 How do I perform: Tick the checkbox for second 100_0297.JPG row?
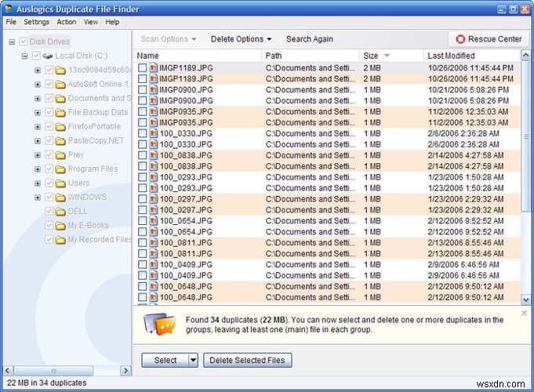(x=143, y=210)
